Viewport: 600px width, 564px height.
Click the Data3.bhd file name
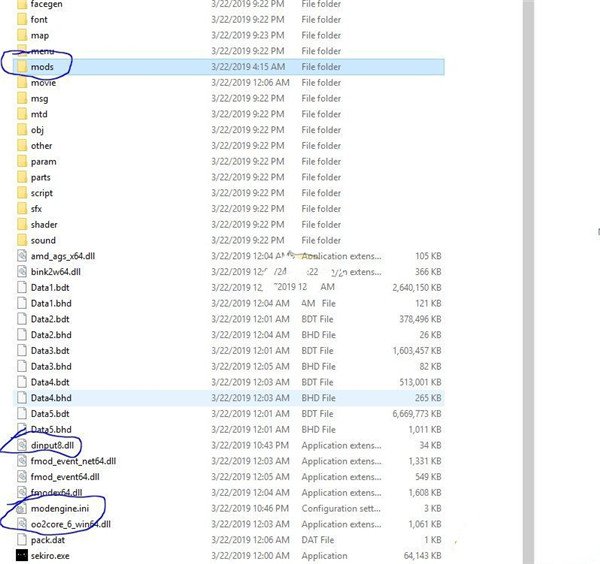48,366
